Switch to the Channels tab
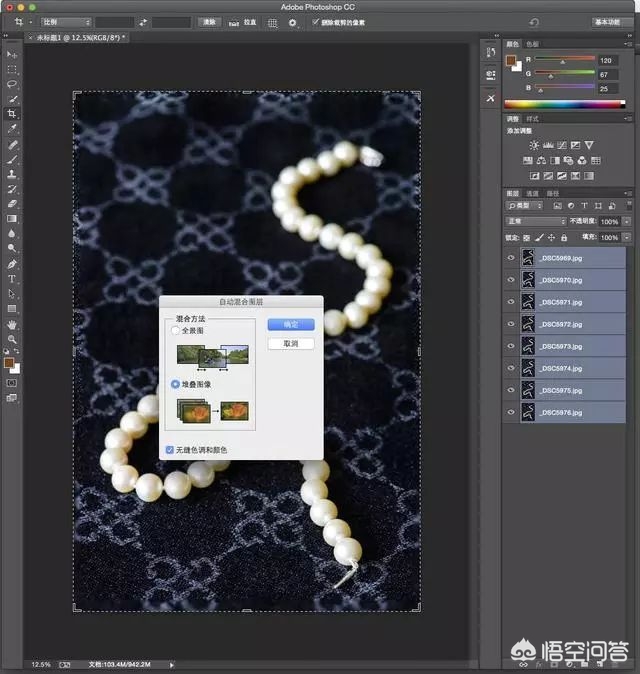Image resolution: width=640 pixels, height=674 pixels. (532, 194)
